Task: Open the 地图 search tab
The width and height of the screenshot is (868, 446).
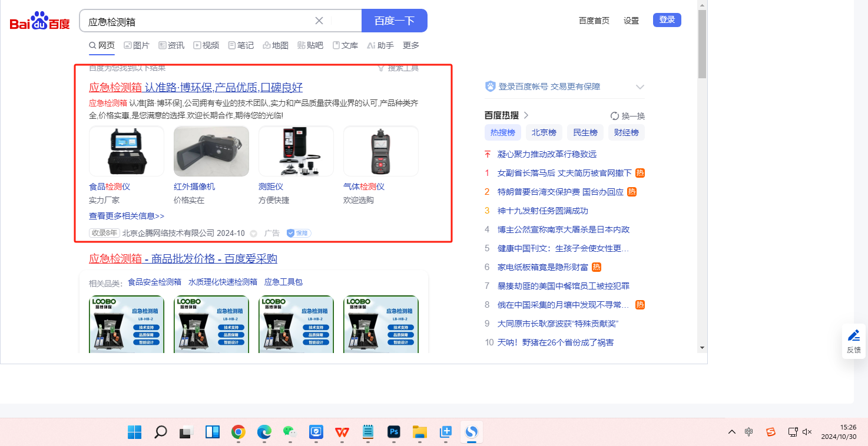Action: [x=276, y=45]
